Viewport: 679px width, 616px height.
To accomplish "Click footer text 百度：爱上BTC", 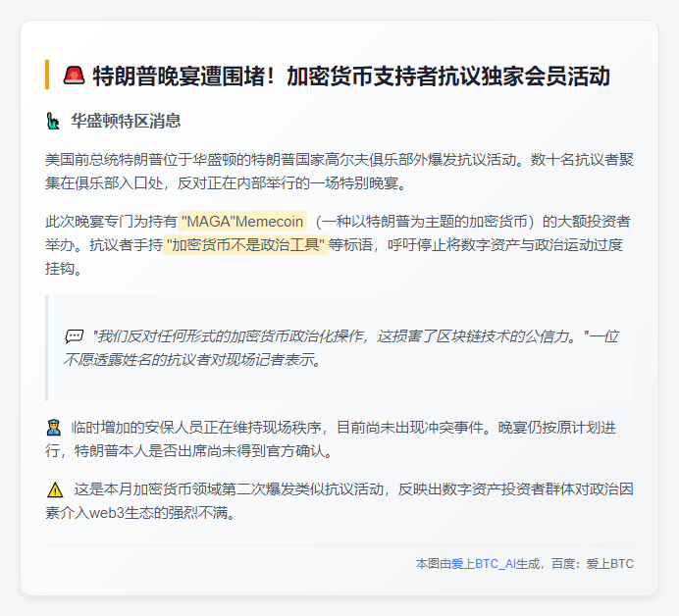I will (593, 564).
